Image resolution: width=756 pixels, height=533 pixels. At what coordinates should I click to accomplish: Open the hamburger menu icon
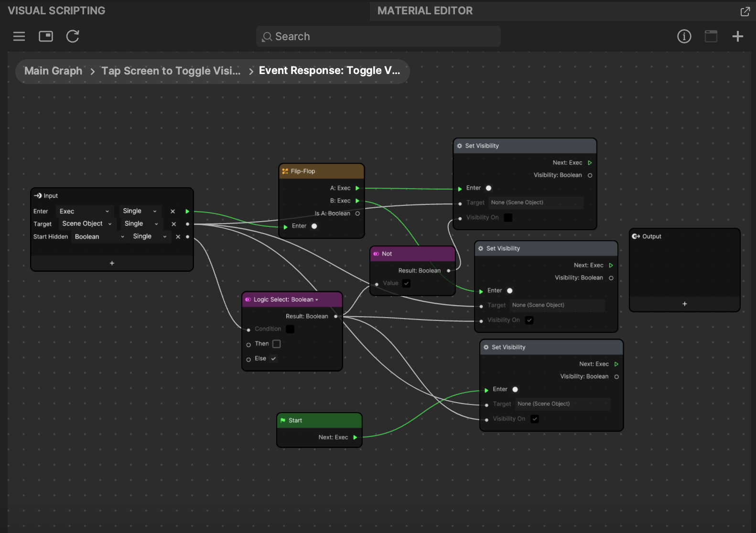19,36
